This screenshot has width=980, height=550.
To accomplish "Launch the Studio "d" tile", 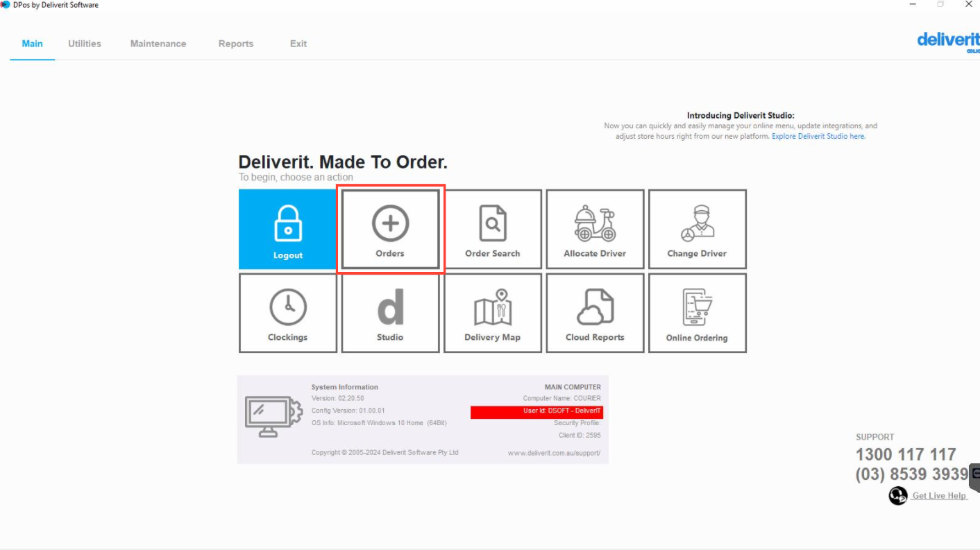I will pos(390,313).
